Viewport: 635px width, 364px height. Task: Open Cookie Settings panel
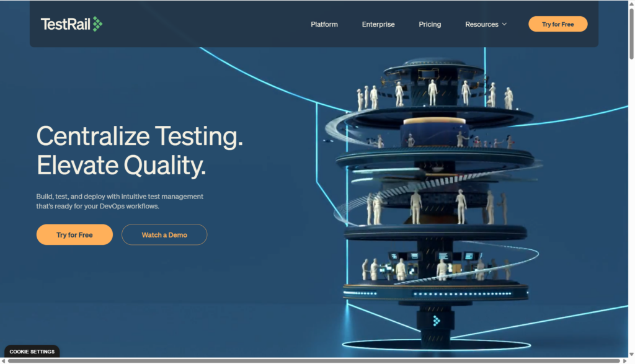click(x=32, y=352)
